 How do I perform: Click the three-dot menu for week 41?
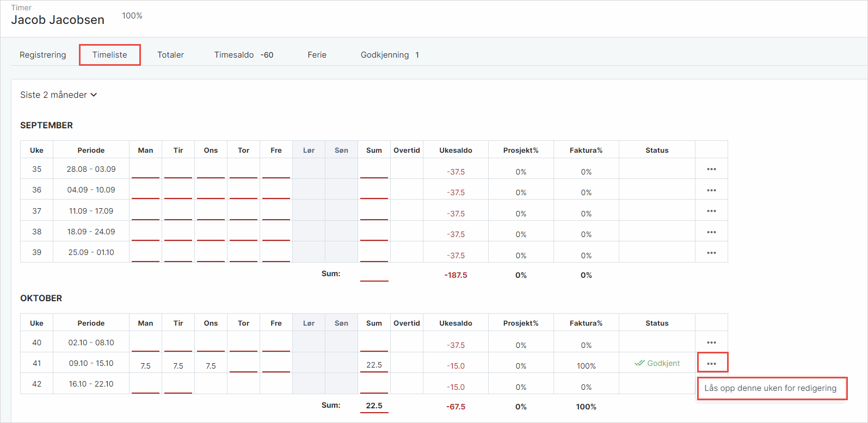tap(711, 363)
